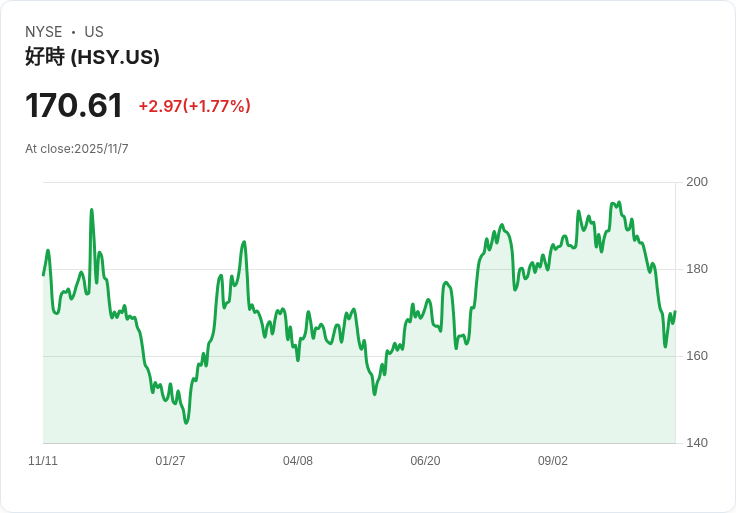Viewport: 736px width, 513px height.
Task: Select the 06/20 date on the x-axis
Action: point(425,461)
